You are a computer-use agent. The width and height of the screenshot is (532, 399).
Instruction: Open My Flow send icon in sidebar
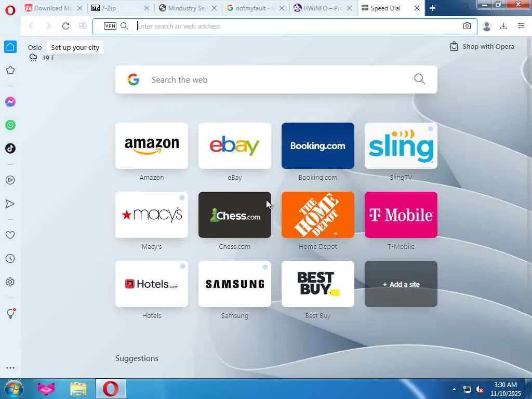point(10,204)
